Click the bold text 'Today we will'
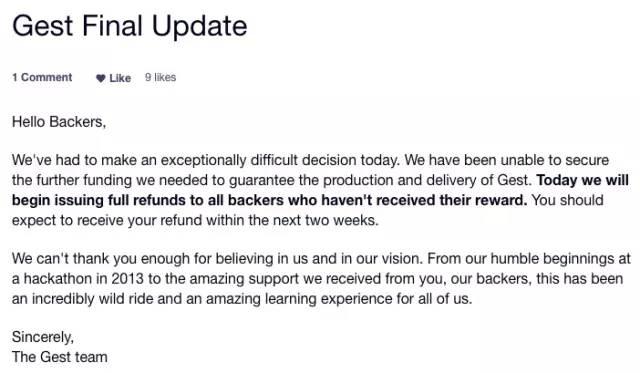The width and height of the screenshot is (640, 373). click(582, 180)
